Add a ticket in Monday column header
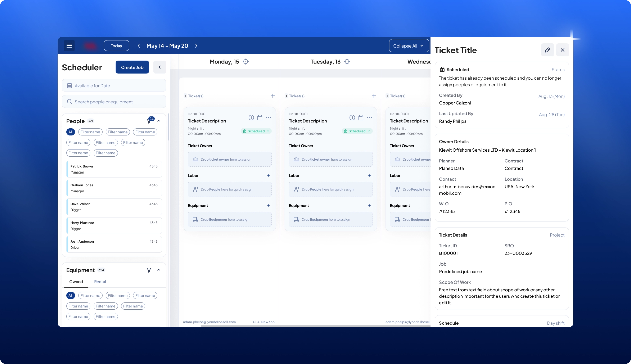Screen dimensions: 631x364 pos(273,96)
